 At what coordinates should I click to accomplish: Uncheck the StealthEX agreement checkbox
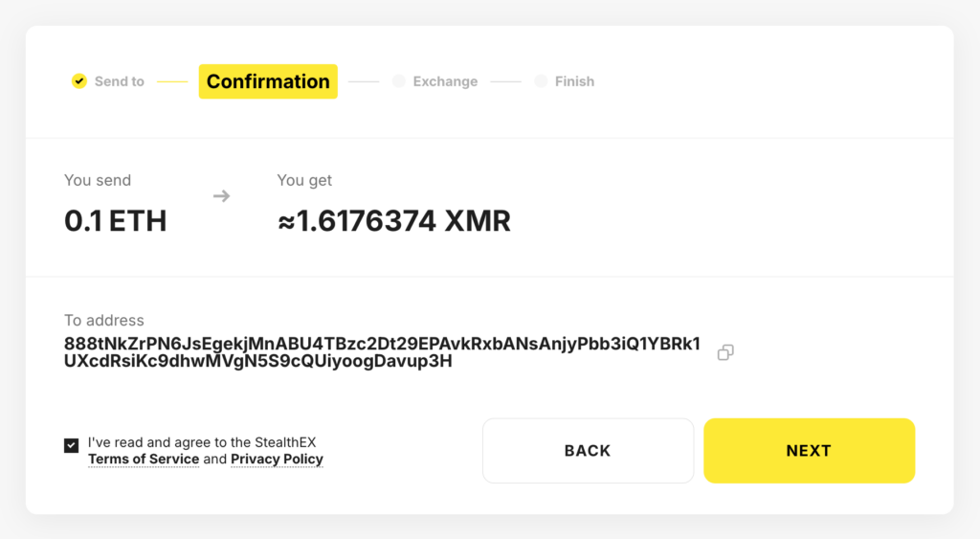72,445
